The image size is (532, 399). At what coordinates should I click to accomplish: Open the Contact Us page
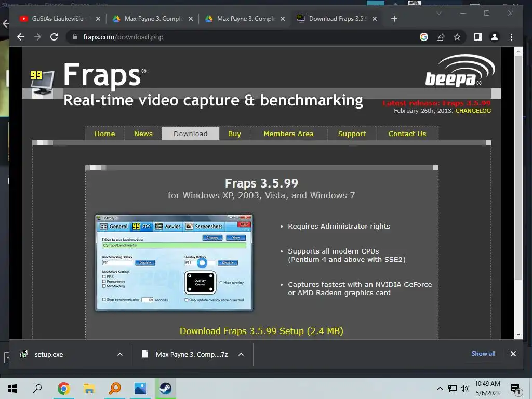407,134
